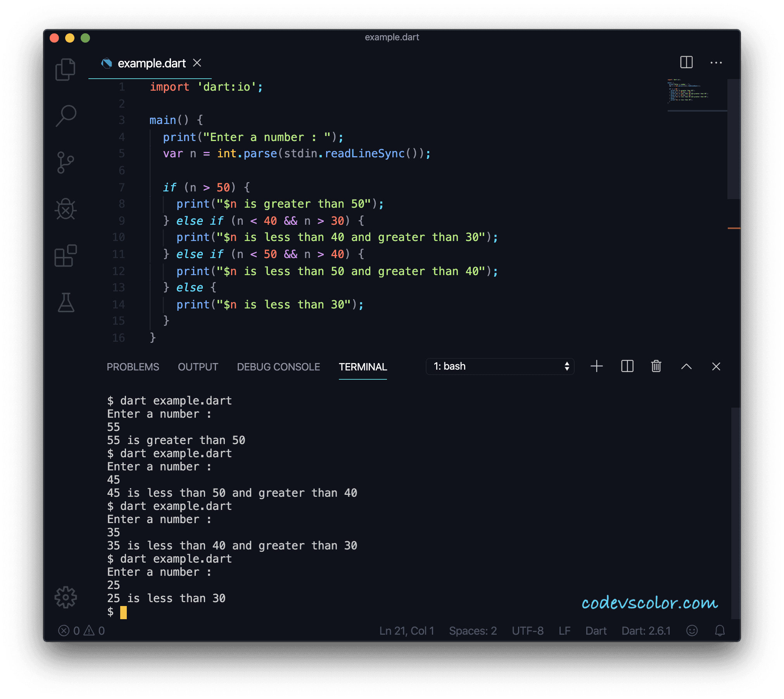784x699 pixels.
Task: Close the example.dart editor tab
Action: coord(197,63)
